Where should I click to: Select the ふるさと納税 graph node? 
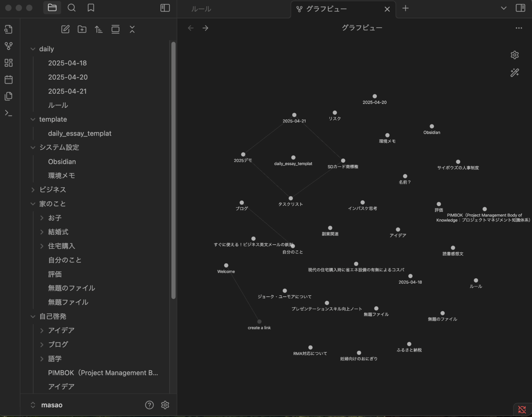409,344
